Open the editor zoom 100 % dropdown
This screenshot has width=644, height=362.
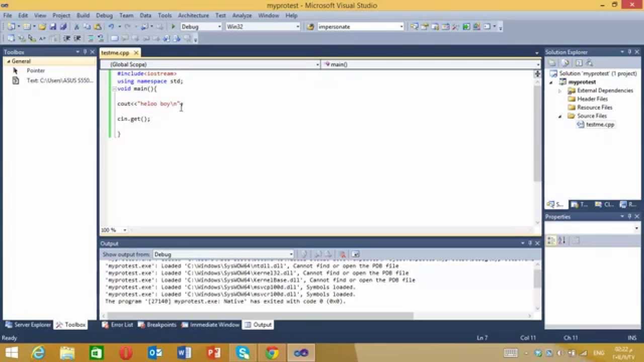point(126,230)
